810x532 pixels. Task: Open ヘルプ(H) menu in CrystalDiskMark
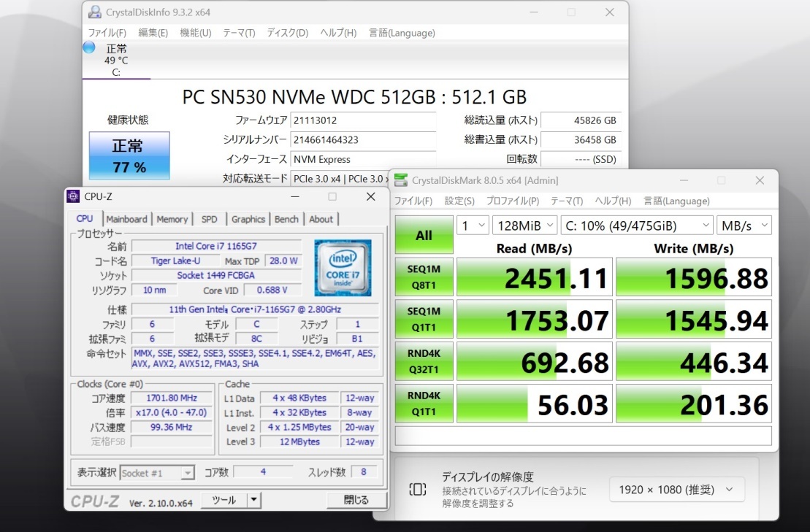(x=613, y=201)
